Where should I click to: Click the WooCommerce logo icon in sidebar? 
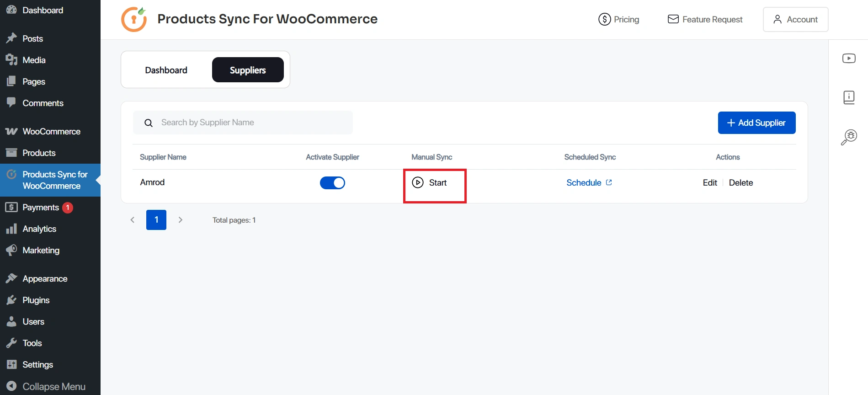tap(11, 131)
